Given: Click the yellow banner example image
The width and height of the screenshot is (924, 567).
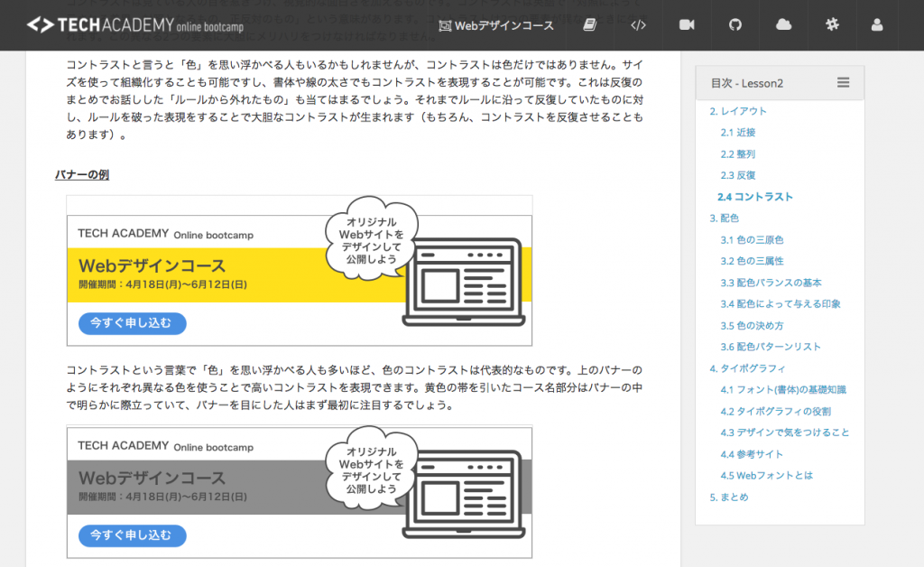Looking at the screenshot, I should point(300,271).
